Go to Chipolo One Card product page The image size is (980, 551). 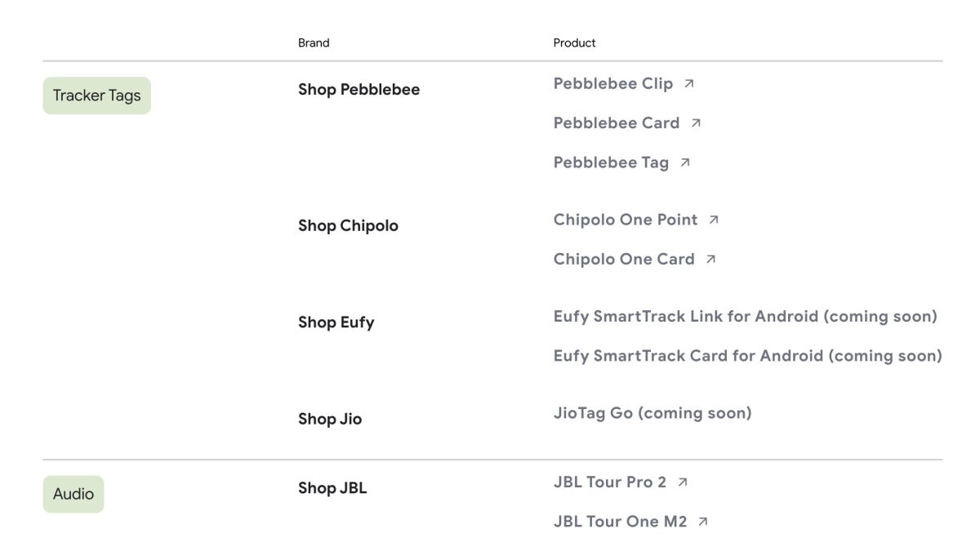(x=624, y=260)
